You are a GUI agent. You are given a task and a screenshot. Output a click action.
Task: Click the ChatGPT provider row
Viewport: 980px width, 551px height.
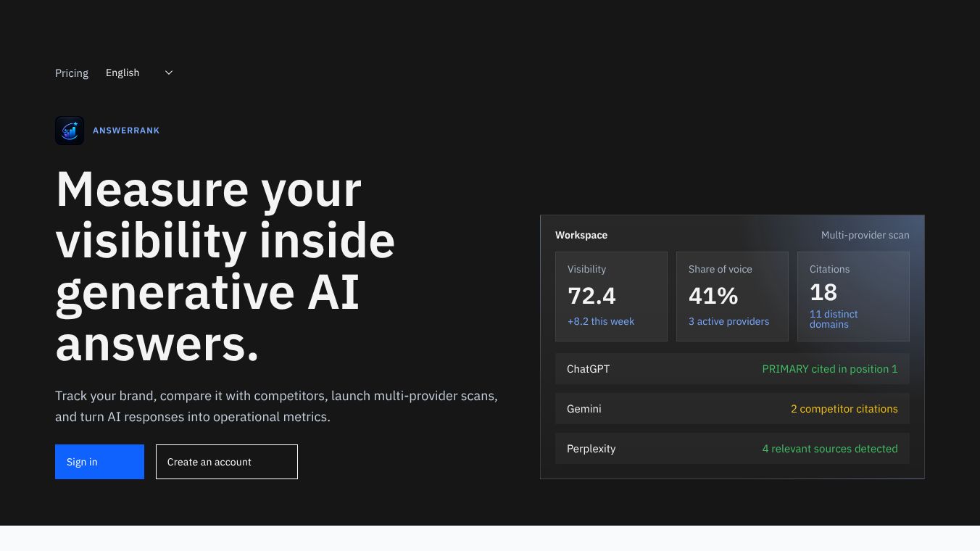[x=732, y=369]
